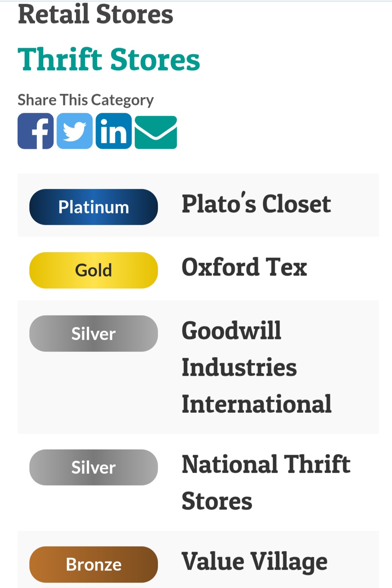Screen dimensions: 392x588
Task: Open Plato's Closet listing
Action: click(x=256, y=204)
